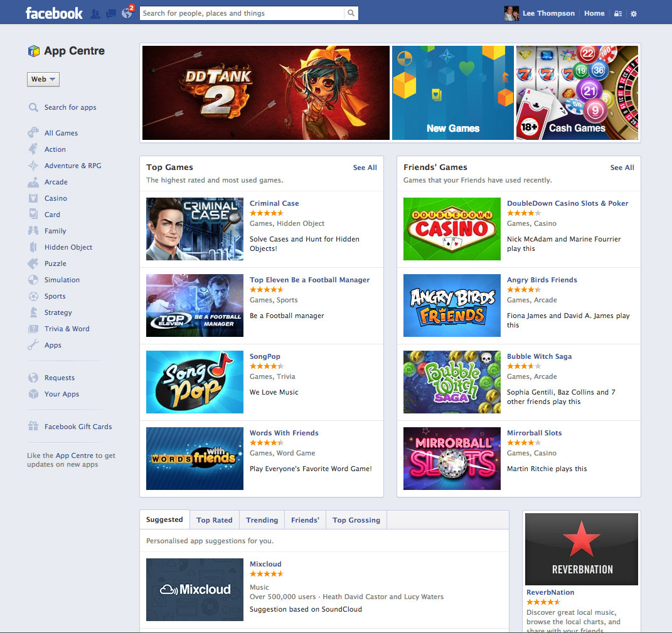Open Top Eleven Be a Football Manager link
672x633 pixels.
[x=309, y=280]
